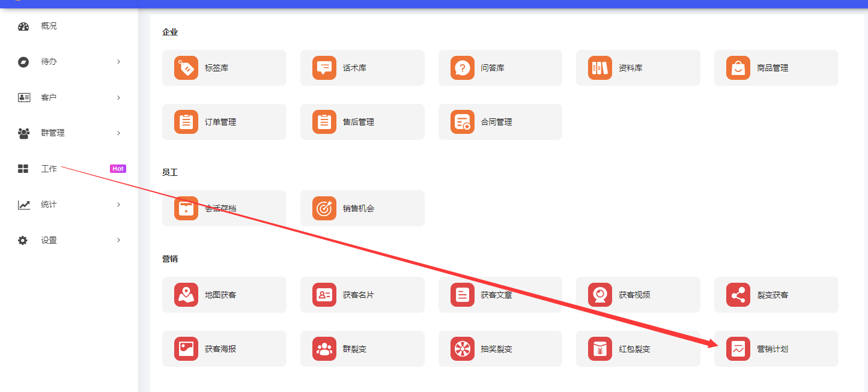Open the 抽奖裂变 lottery wheel icon
Image resolution: width=868 pixels, height=392 pixels.
click(462, 349)
